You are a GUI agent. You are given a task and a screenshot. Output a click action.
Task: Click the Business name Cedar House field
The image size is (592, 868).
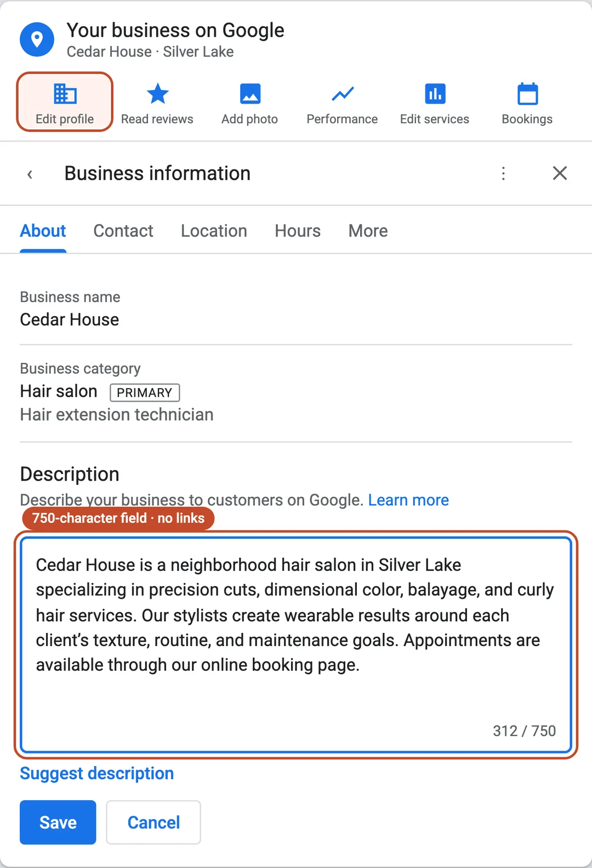296,309
